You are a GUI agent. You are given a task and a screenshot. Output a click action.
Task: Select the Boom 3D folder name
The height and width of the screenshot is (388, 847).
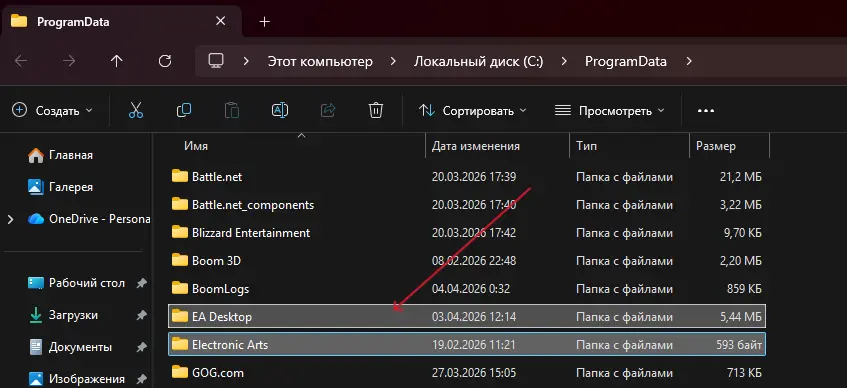point(216,260)
